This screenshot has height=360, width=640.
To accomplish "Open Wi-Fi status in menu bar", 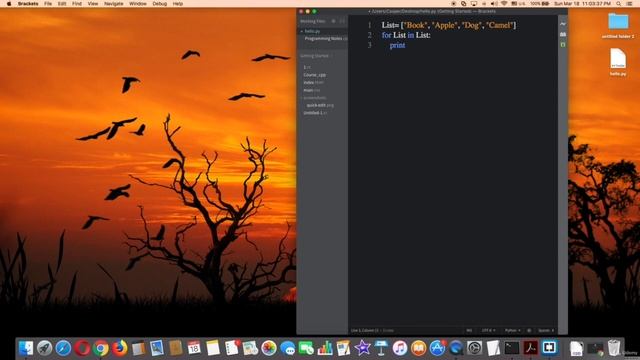I will click(x=504, y=4).
